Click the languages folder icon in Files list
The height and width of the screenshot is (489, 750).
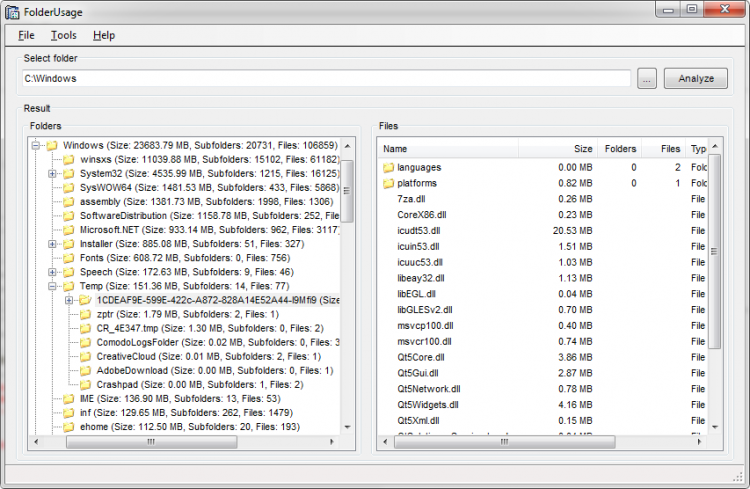pyautogui.click(x=388, y=167)
